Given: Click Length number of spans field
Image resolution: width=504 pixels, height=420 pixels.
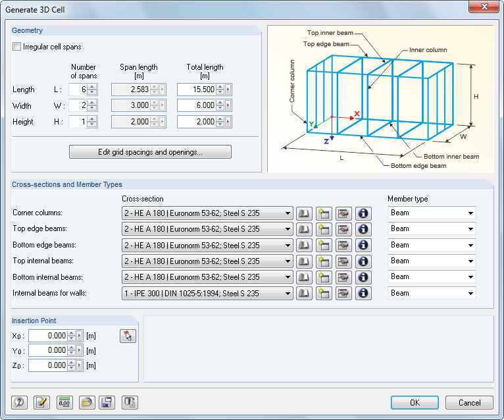Looking at the screenshot, I should (x=78, y=90).
